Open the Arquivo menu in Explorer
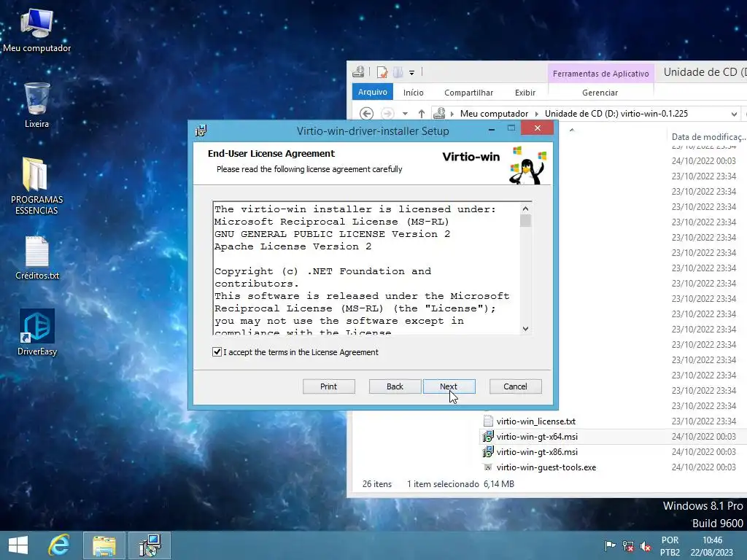 coord(373,92)
